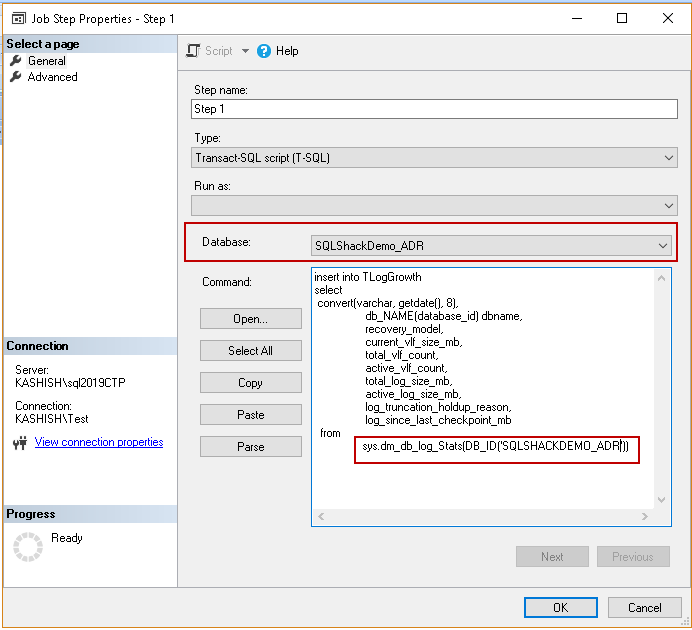This screenshot has height=630, width=692.
Task: Click the Command up scroll arrow
Action: pyautogui.click(x=661, y=278)
